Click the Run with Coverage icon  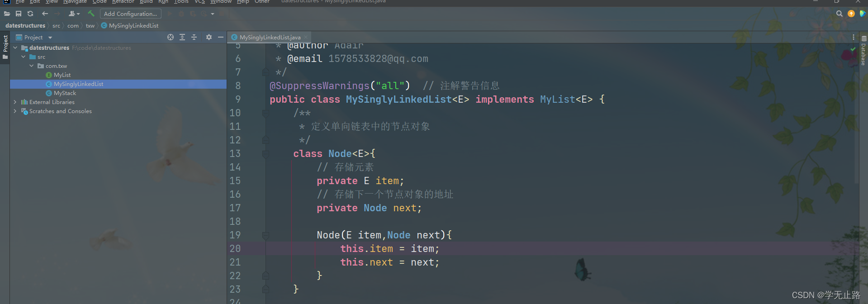[x=193, y=14]
